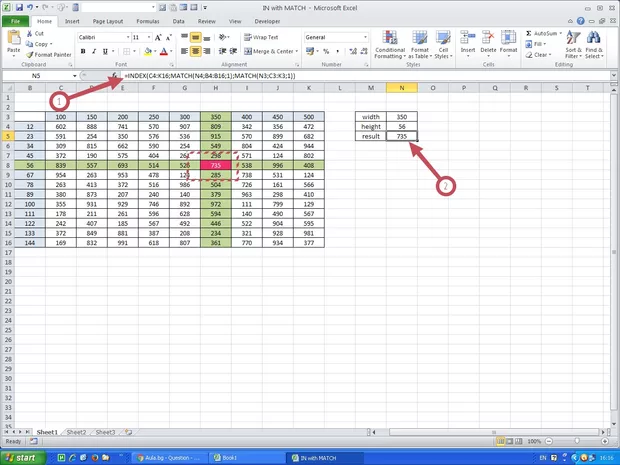Open Merge & Center dropdown arrow
This screenshot has width=620, height=465.
(297, 51)
